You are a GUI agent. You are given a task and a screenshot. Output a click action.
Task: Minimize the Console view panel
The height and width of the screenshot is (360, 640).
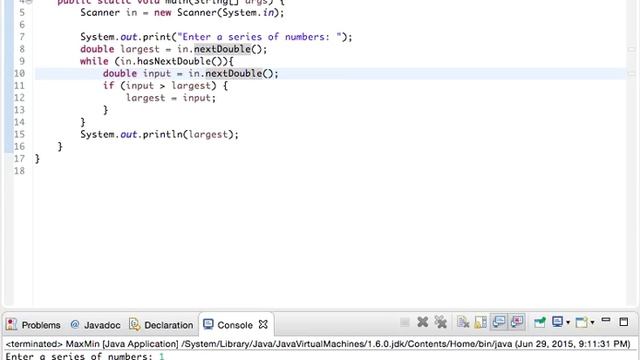pyautogui.click(x=606, y=320)
